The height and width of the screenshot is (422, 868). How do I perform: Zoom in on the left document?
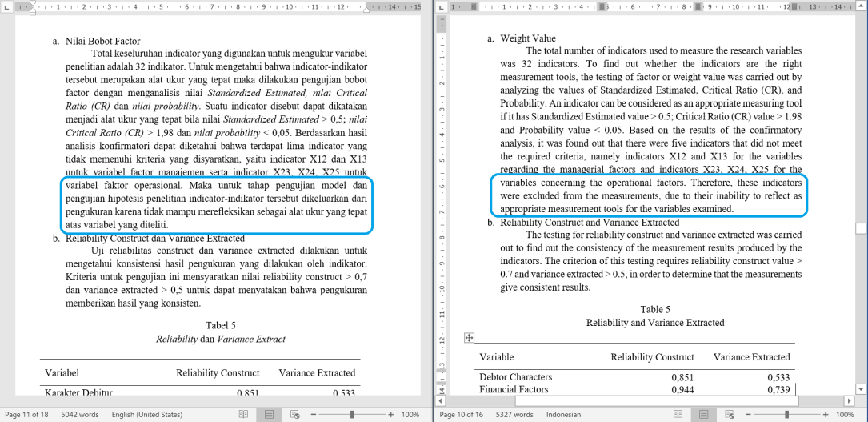pyautogui.click(x=391, y=414)
